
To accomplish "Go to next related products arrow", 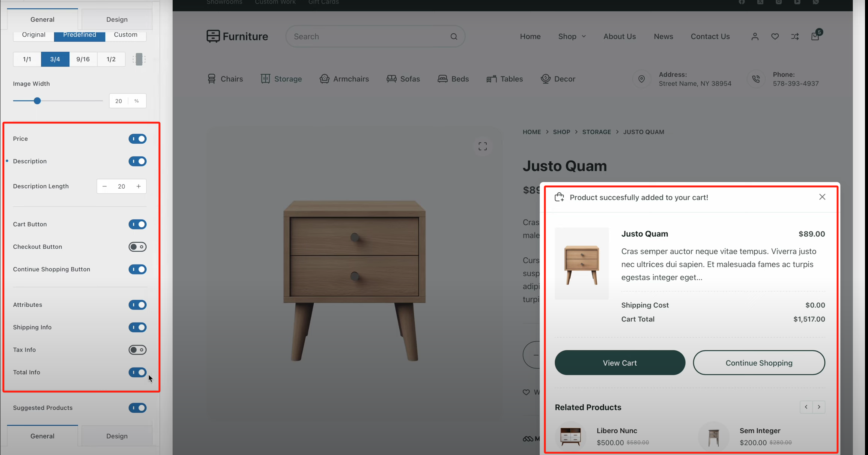I will [819, 407].
